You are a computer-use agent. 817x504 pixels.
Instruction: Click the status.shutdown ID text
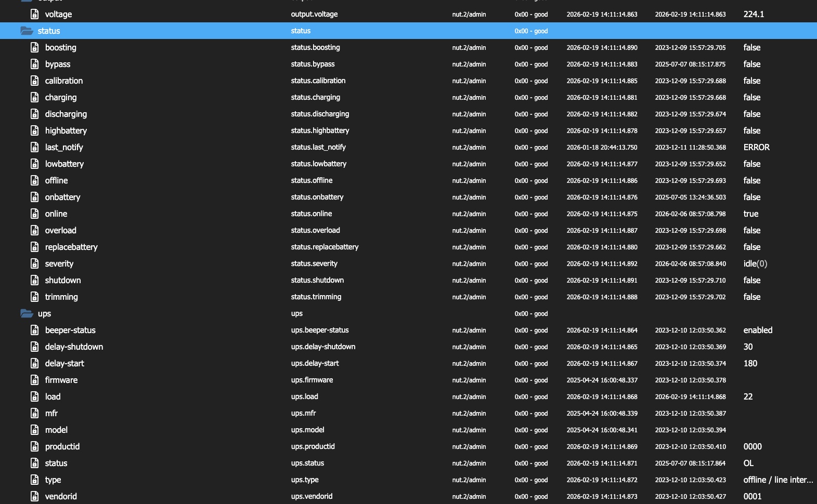(317, 280)
